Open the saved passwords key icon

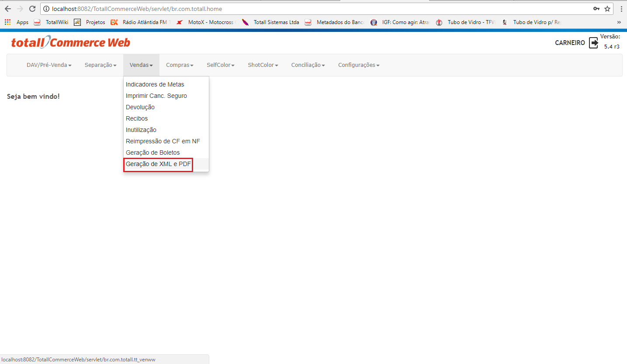tap(596, 9)
